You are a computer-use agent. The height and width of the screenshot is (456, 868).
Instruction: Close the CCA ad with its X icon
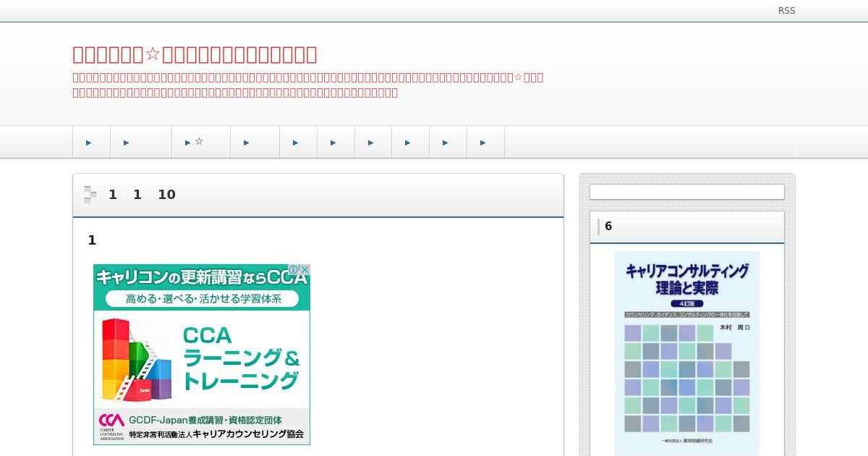click(x=305, y=269)
